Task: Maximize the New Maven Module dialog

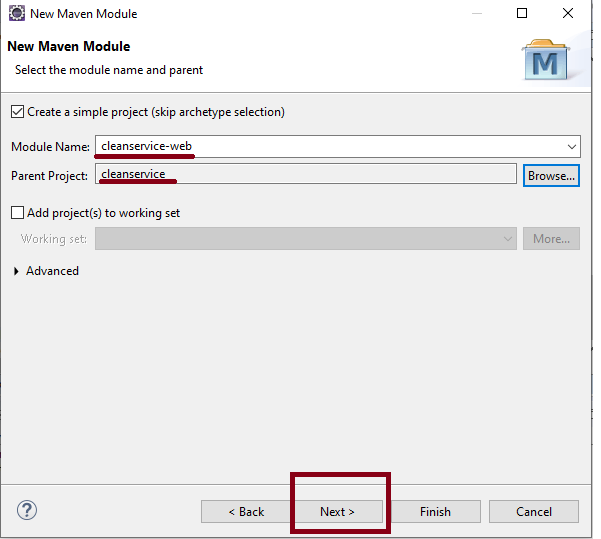Action: (522, 14)
